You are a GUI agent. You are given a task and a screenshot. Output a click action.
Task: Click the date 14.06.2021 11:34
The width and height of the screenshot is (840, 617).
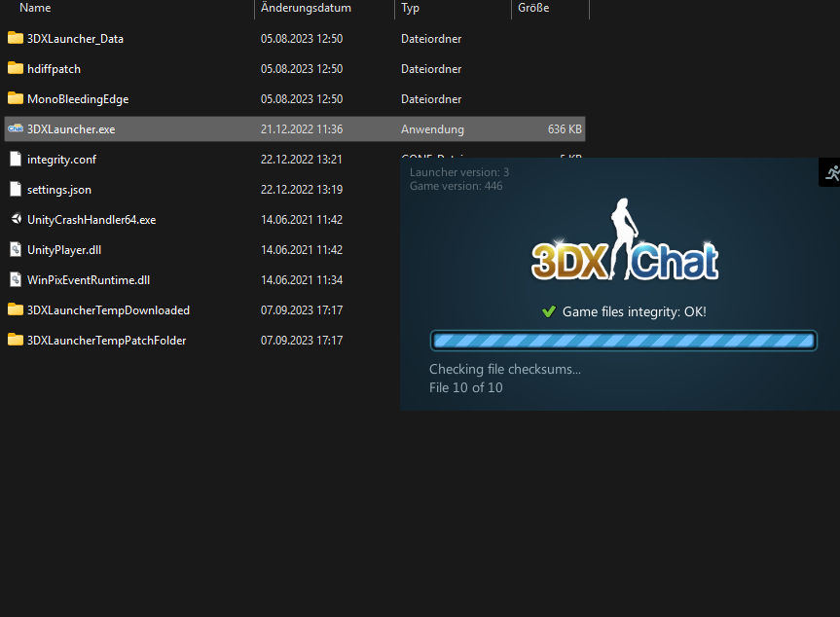click(x=302, y=280)
